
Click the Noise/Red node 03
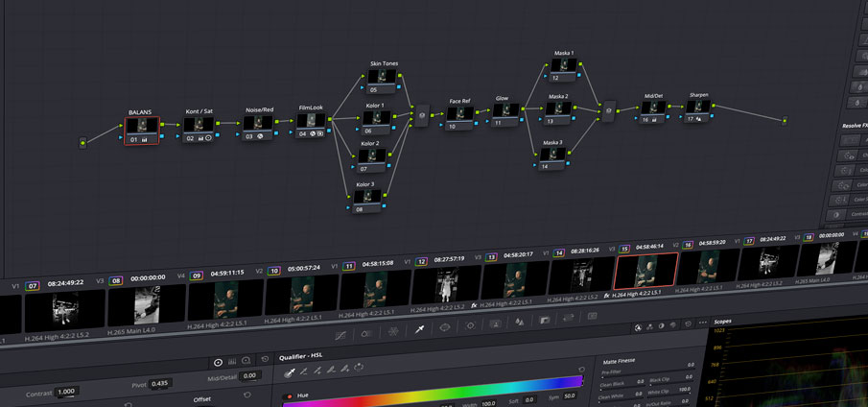click(256, 124)
